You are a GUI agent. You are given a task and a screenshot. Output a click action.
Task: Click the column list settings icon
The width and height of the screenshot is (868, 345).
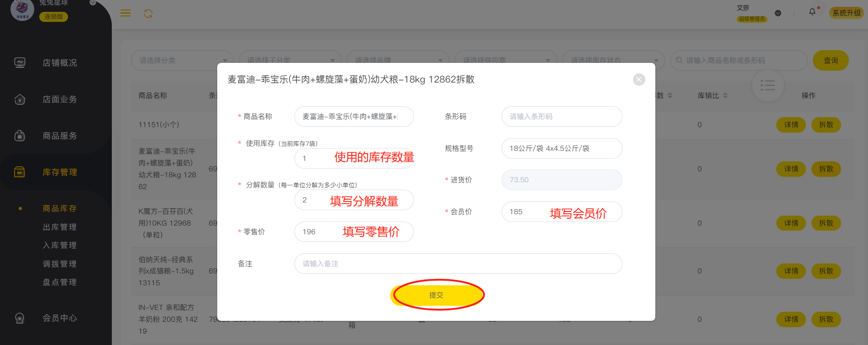point(768,85)
